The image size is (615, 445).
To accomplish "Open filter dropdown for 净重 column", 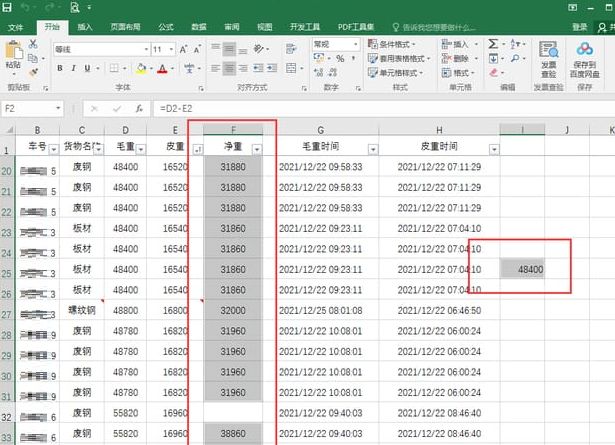I will tap(257, 149).
